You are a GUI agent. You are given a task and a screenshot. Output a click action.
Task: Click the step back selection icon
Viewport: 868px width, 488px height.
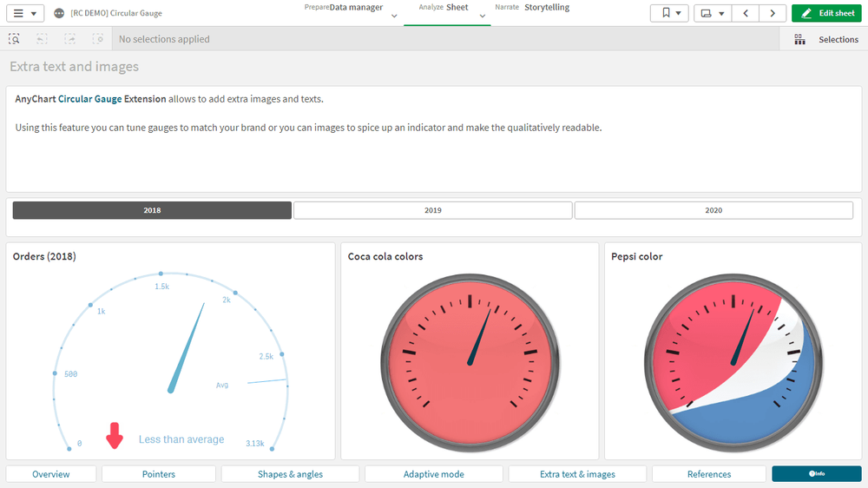click(x=43, y=39)
